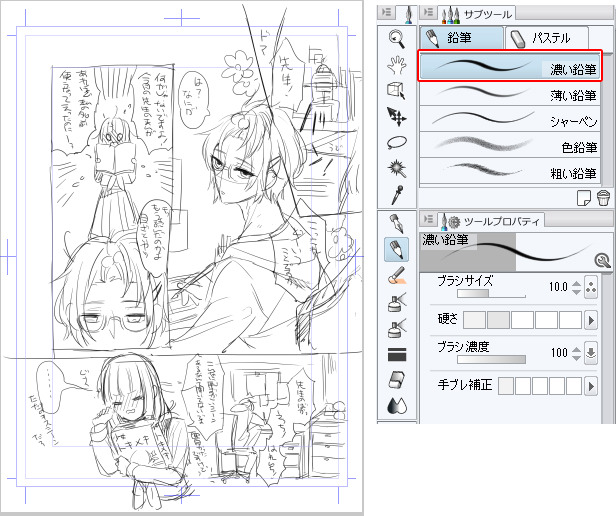Set 硬さ to the second level box
This screenshot has width=616, height=516.
coord(498,320)
